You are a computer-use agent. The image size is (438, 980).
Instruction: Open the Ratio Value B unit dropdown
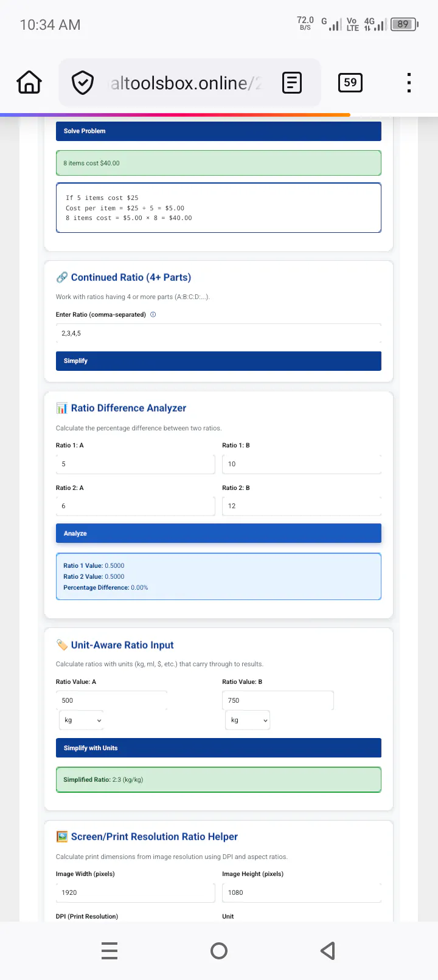tap(247, 720)
